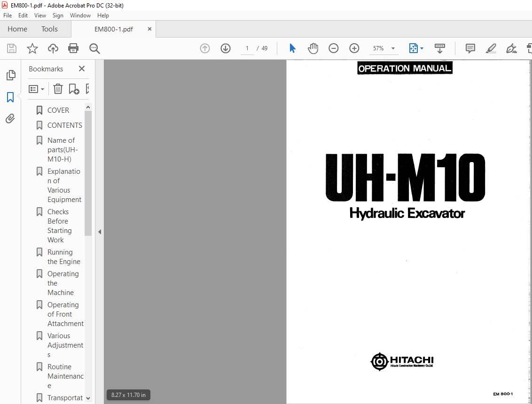Image resolution: width=532 pixels, height=404 pixels.
Task: Jump to the COVER bookmark
Action: coord(58,110)
